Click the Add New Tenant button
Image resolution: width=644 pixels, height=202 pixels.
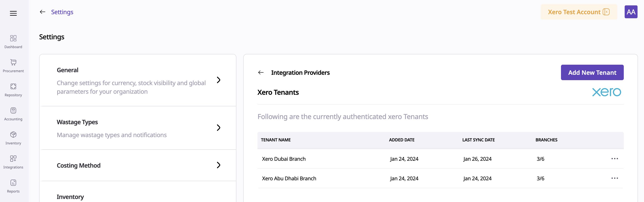592,72
